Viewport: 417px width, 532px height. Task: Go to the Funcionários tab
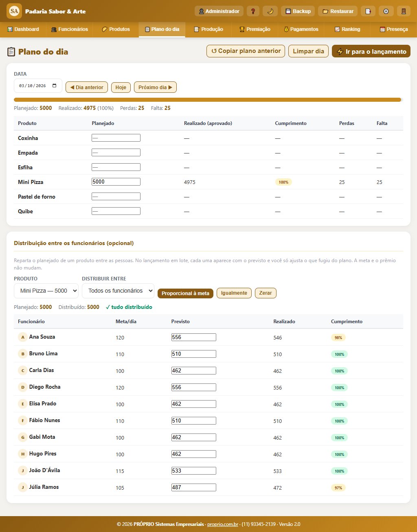coord(70,29)
